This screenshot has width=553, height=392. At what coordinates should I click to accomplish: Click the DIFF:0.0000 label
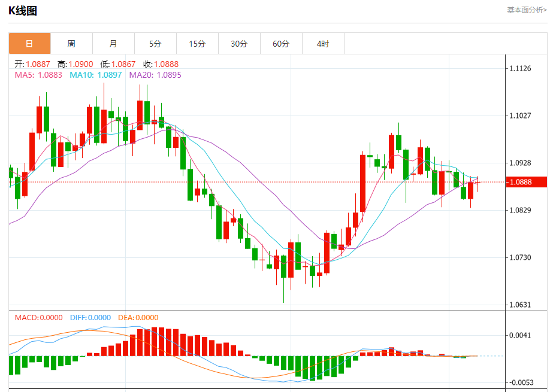tap(90, 318)
